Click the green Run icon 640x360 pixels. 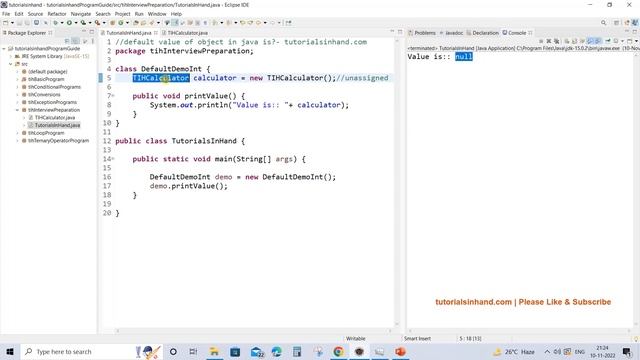click(69, 23)
